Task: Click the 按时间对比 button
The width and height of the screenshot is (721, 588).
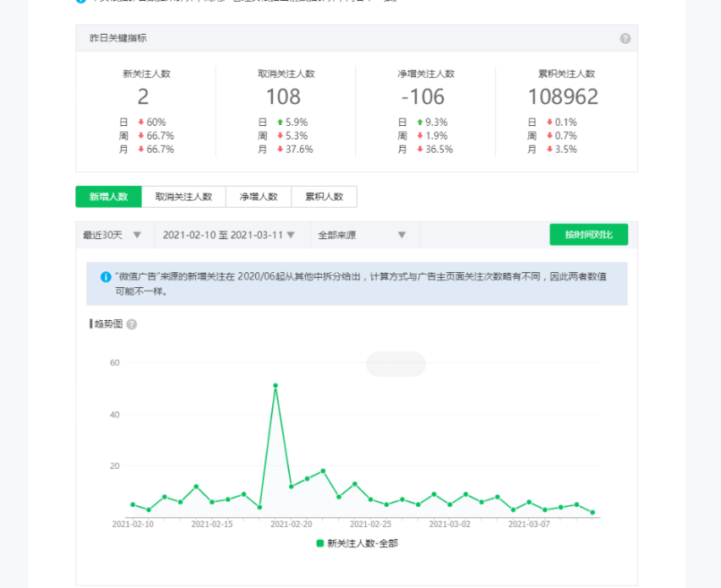Action: [x=588, y=235]
